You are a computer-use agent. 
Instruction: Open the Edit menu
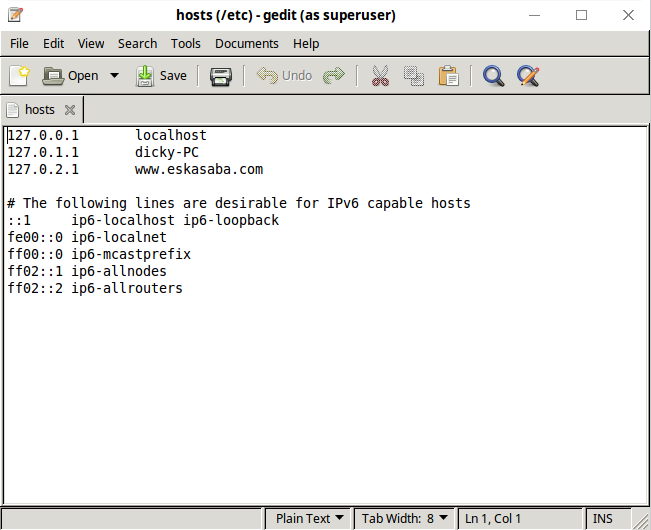point(54,44)
